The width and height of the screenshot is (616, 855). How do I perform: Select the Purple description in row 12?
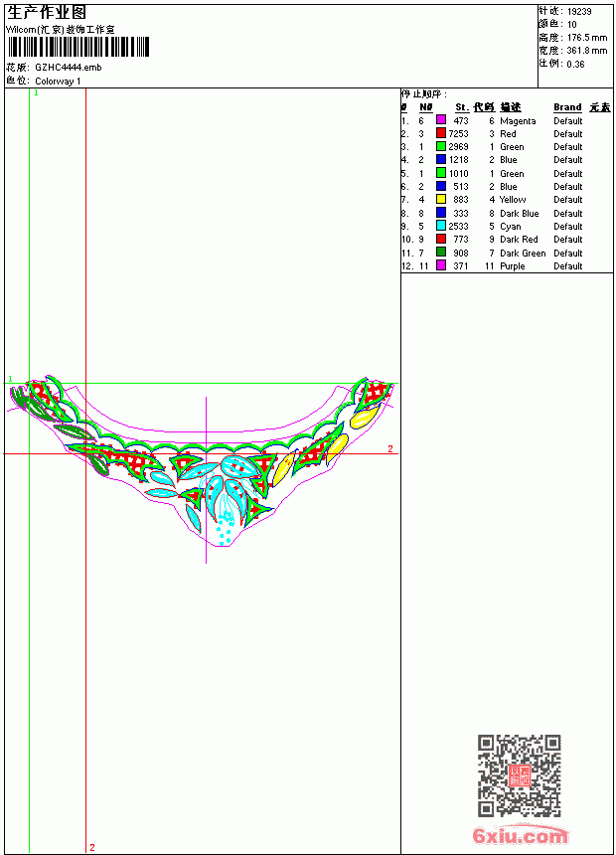click(512, 266)
